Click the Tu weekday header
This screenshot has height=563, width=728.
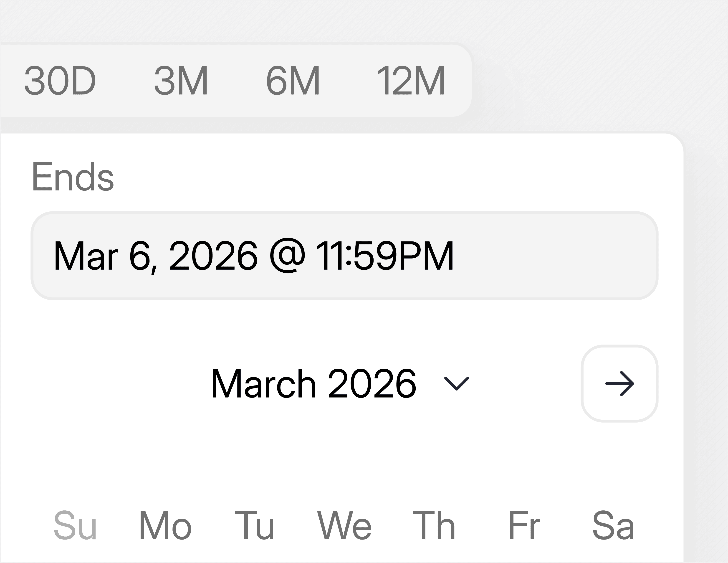tap(254, 526)
